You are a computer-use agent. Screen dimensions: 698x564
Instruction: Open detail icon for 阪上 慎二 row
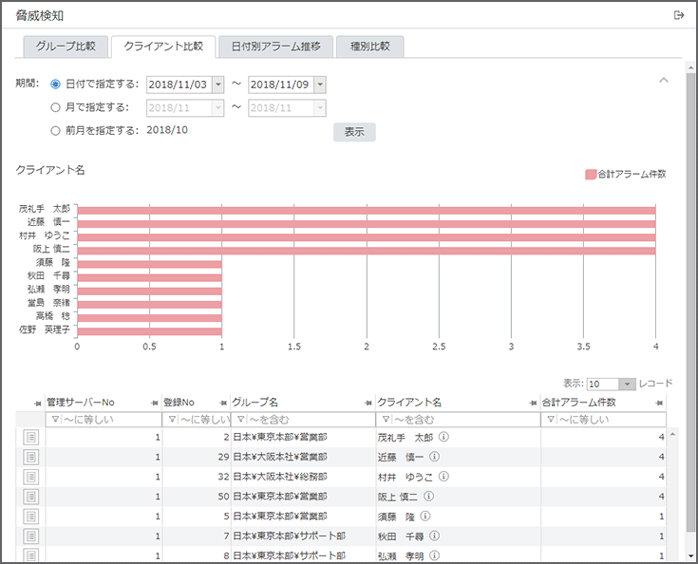[31, 496]
